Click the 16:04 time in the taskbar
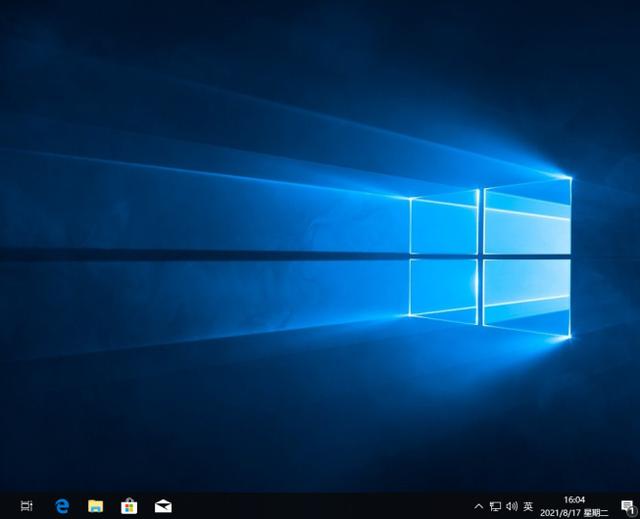 click(x=574, y=499)
